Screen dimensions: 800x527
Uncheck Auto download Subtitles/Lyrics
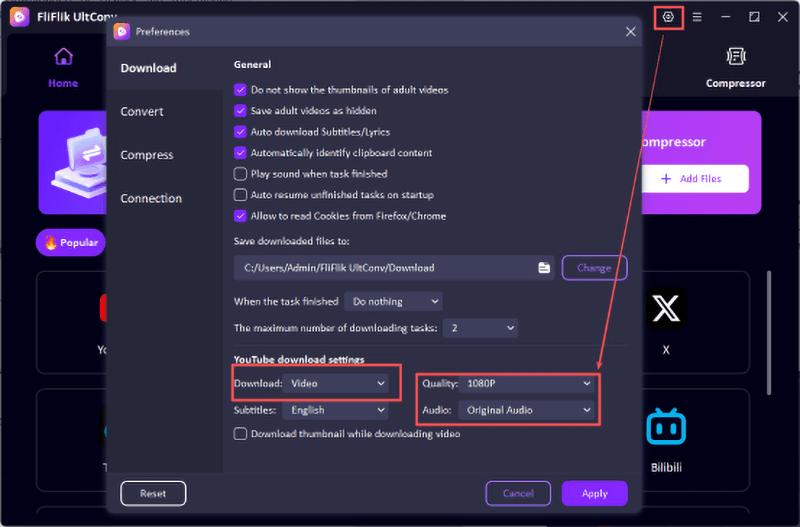(x=240, y=132)
